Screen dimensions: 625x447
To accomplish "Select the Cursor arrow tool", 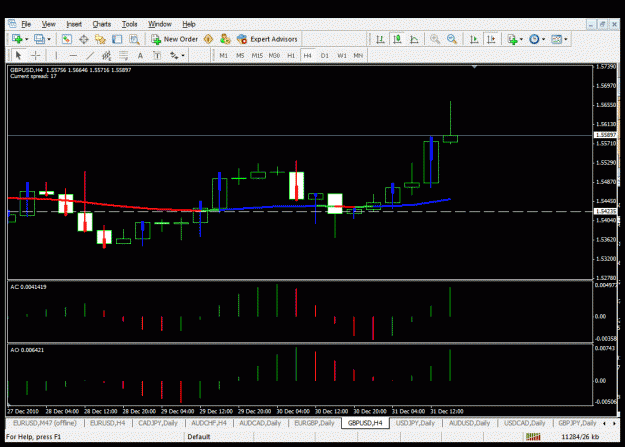I will coord(18,55).
